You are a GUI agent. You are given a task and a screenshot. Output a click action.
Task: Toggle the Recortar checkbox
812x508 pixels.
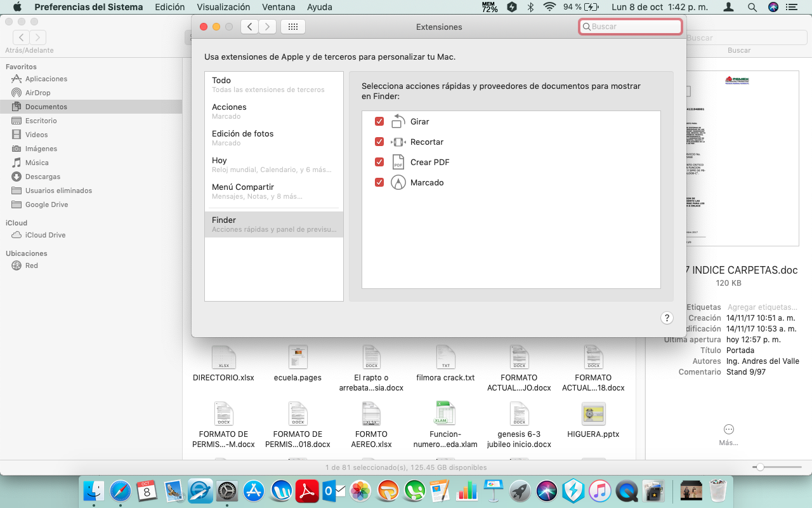(x=379, y=142)
